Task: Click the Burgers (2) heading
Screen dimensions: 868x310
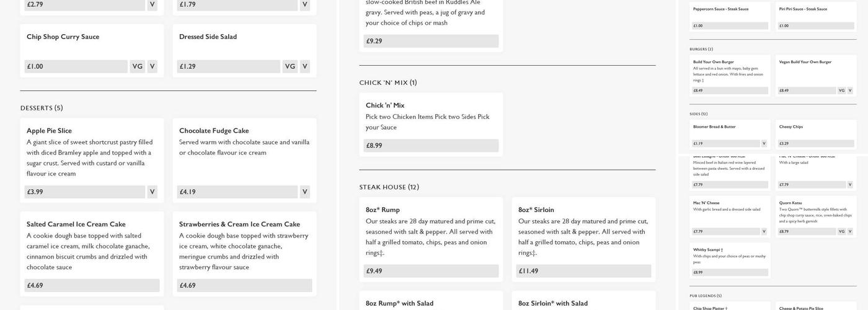Action: click(701, 49)
